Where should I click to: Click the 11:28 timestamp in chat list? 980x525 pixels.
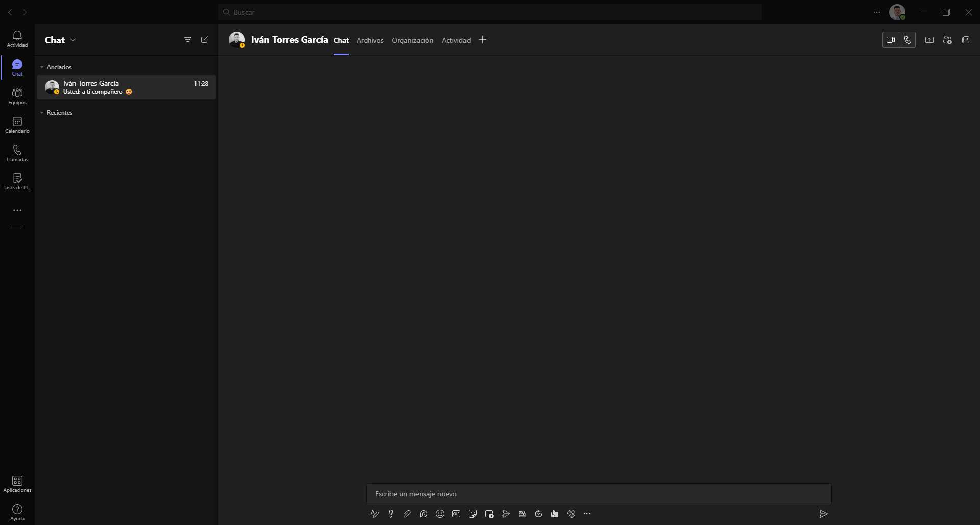[201, 83]
